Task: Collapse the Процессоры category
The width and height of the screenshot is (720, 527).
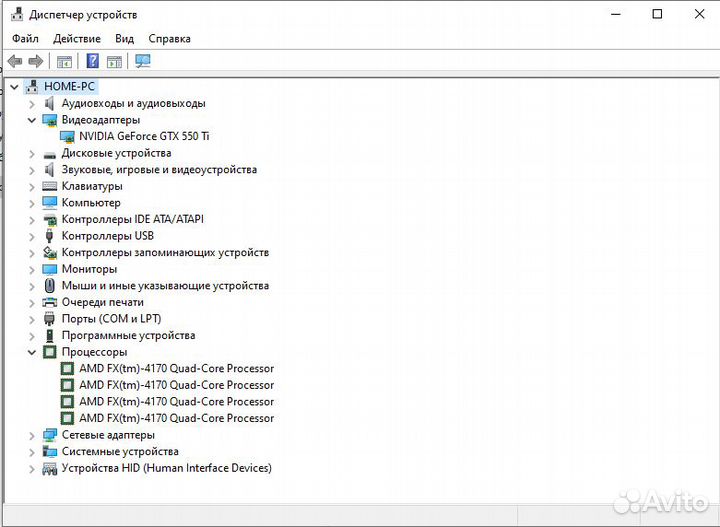Action: [32, 353]
